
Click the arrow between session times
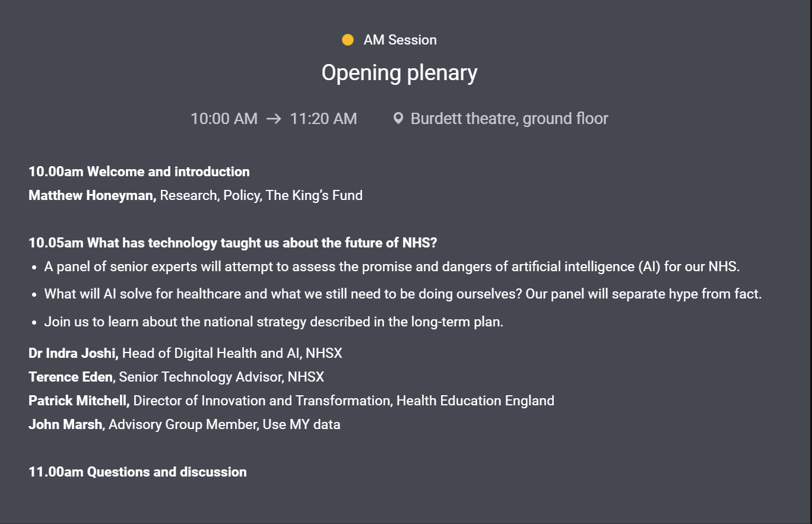[274, 119]
